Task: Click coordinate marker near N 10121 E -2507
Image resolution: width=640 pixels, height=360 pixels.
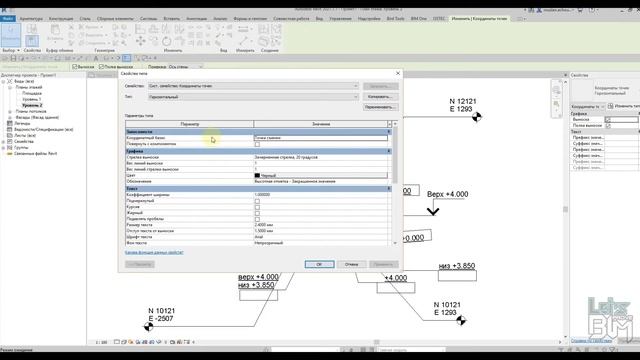Action: [x=149, y=327]
